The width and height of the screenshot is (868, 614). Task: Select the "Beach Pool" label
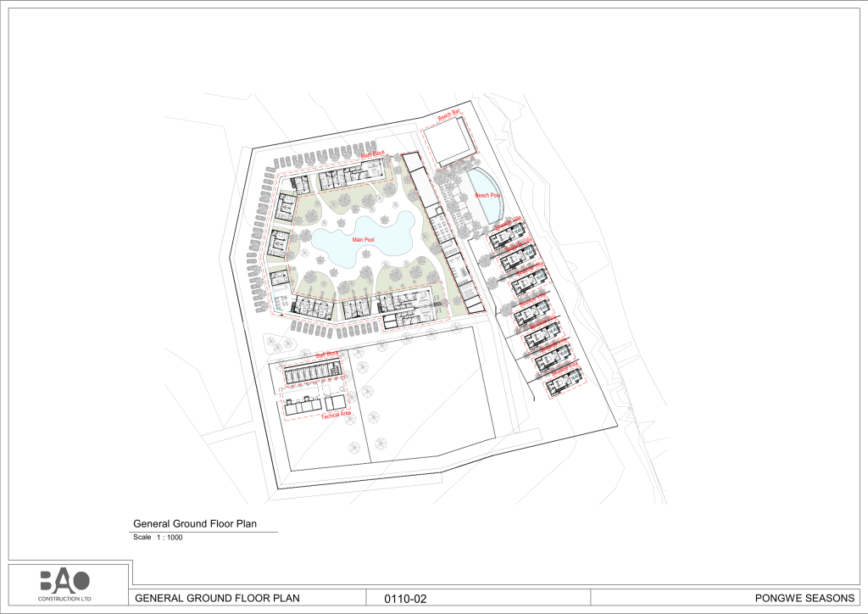click(x=487, y=195)
